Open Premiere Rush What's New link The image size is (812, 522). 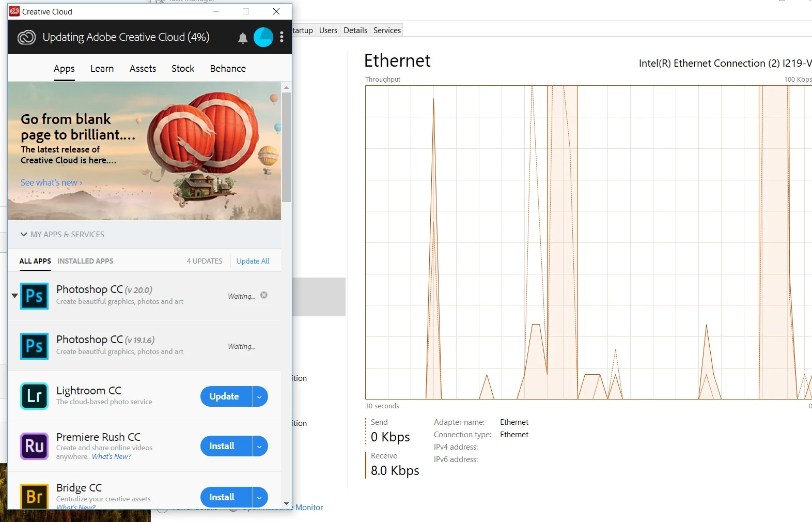tap(112, 456)
